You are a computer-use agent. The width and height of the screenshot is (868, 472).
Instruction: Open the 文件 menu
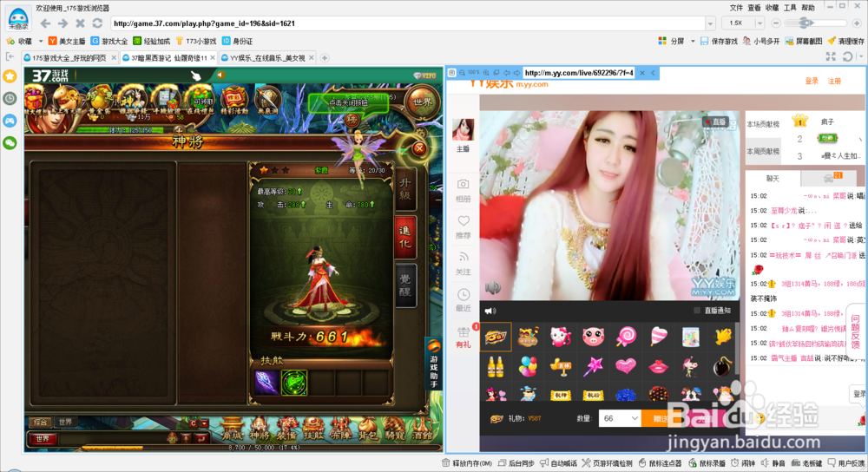[x=736, y=8]
